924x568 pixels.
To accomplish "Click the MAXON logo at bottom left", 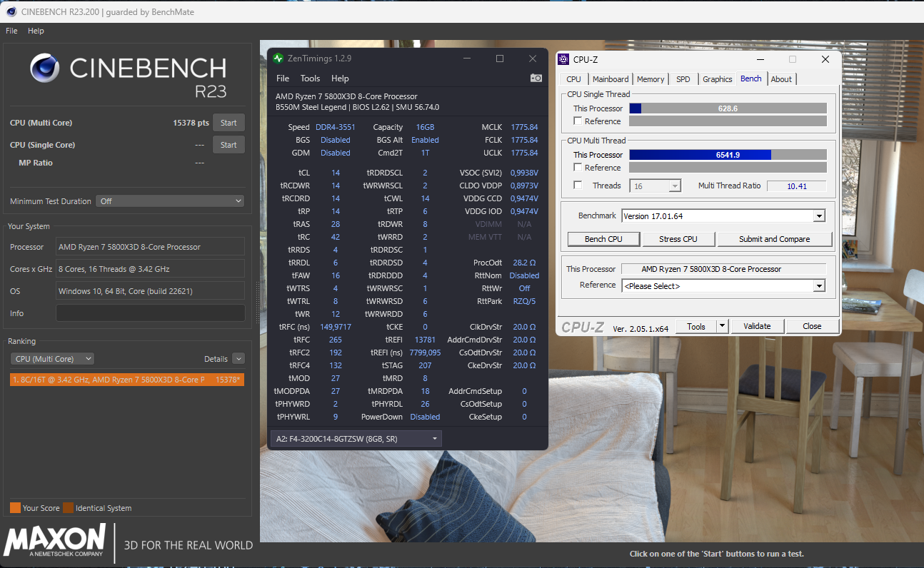I will pos(55,540).
